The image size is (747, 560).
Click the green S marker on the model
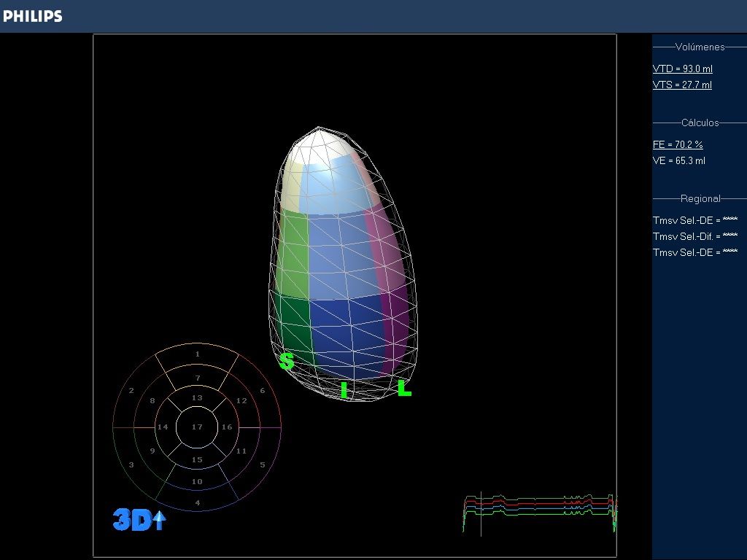tap(286, 360)
